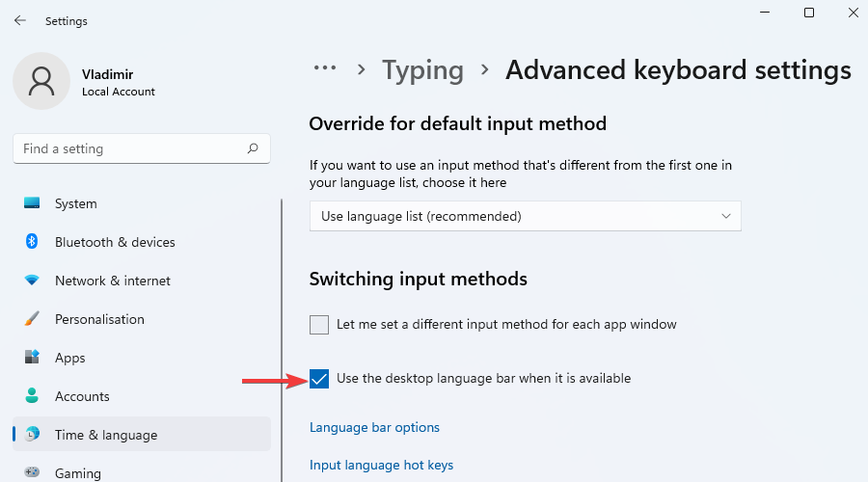Click the sidebar vertical scrollbar
The width and height of the screenshot is (868, 482).
[x=282, y=337]
